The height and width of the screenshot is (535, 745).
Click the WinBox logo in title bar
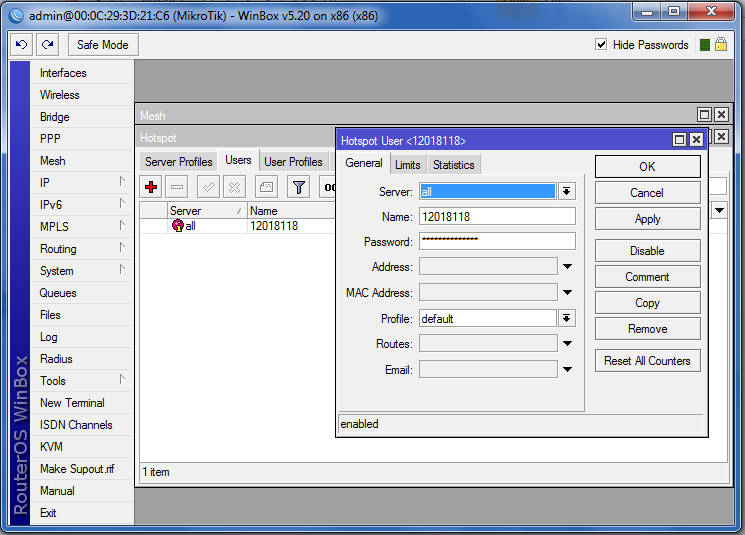pyautogui.click(x=16, y=16)
